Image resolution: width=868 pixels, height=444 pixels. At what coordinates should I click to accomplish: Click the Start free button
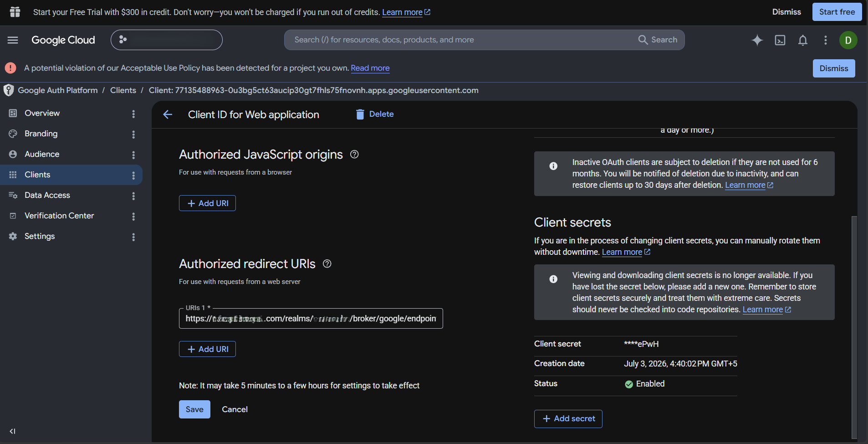837,12
